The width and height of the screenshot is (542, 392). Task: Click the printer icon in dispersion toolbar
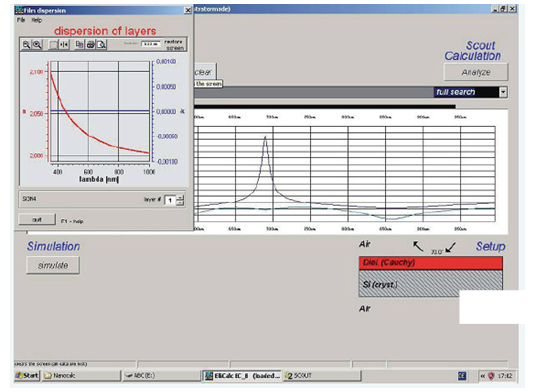click(x=91, y=45)
